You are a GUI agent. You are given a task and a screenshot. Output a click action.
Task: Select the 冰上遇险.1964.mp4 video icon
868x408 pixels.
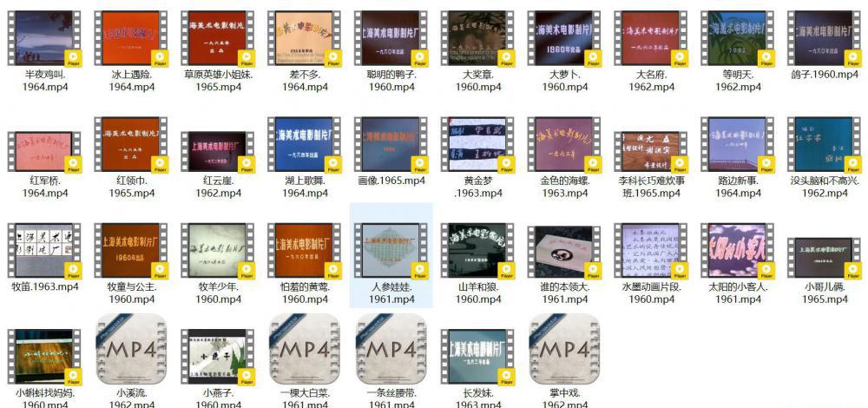(131, 38)
